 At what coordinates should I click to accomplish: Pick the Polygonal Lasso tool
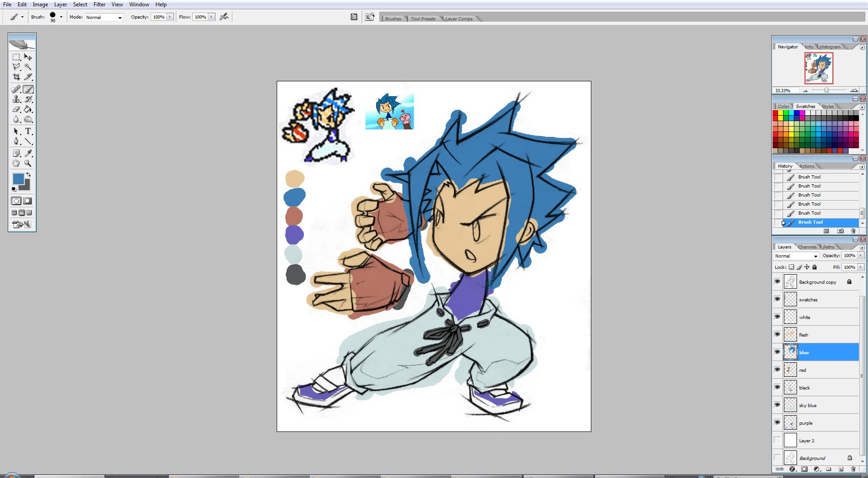pyautogui.click(x=16, y=67)
